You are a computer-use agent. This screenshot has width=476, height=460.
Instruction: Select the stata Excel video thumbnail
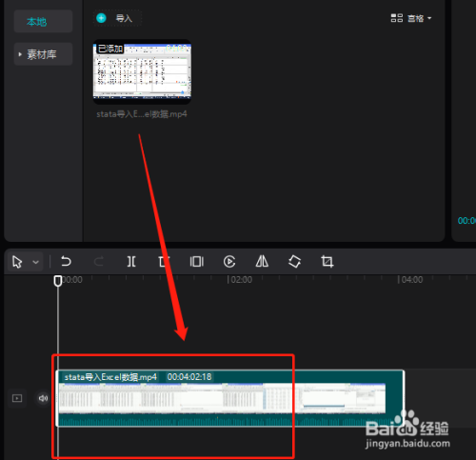tap(142, 71)
